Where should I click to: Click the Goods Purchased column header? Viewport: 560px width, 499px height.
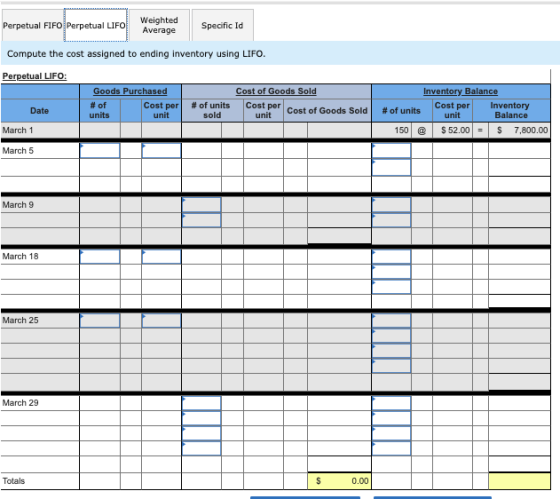tap(130, 91)
